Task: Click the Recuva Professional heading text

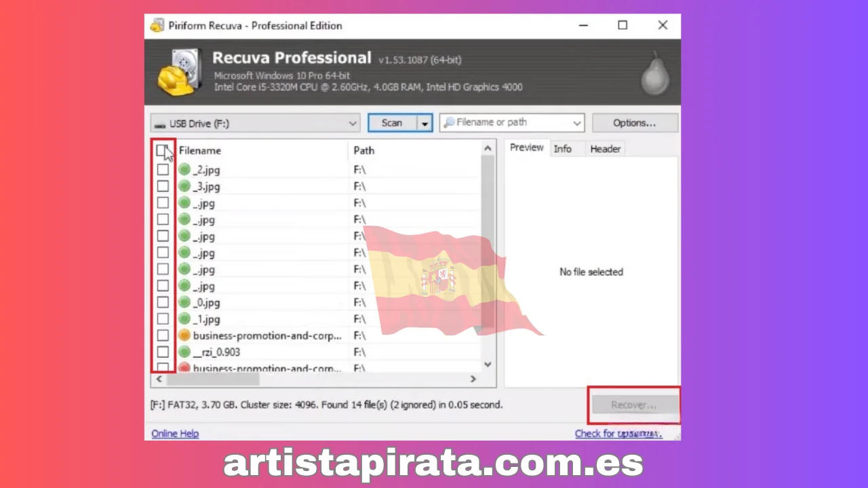Action: pyautogui.click(x=292, y=58)
